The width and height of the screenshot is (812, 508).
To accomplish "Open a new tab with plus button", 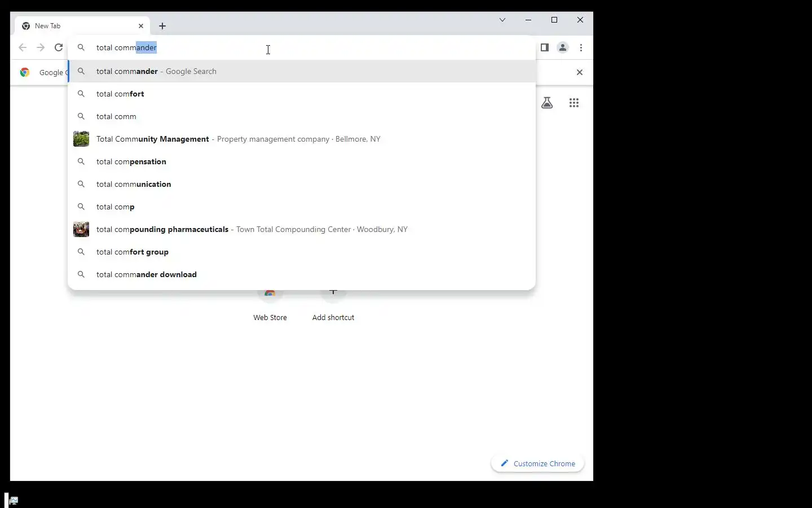I will (162, 26).
